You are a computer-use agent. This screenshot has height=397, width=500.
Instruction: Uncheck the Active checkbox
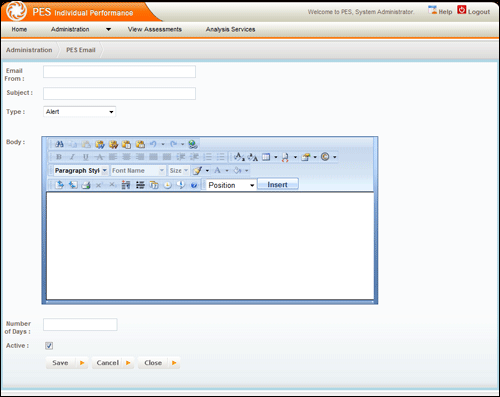[x=49, y=346]
